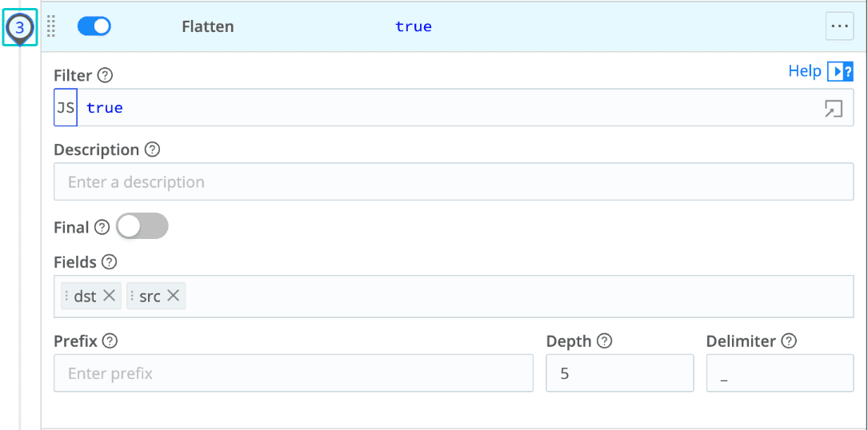
Task: Click the Delimiter input field
Action: tap(780, 373)
